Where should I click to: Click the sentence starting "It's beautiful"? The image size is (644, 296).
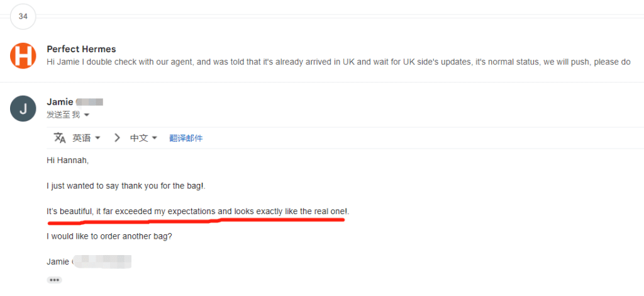click(x=197, y=211)
